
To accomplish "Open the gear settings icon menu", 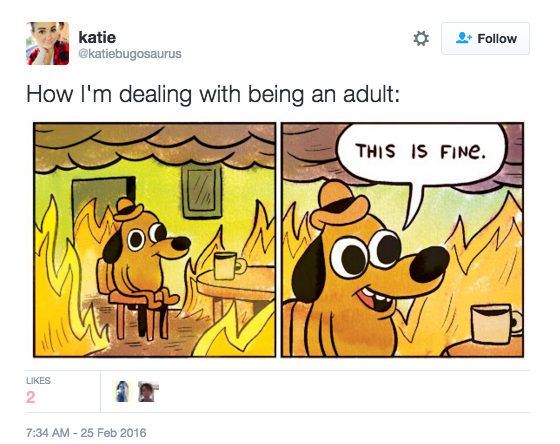I will 421,39.
